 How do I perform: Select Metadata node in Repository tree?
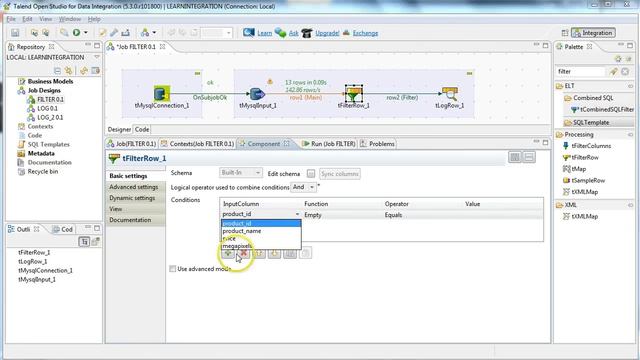41,153
